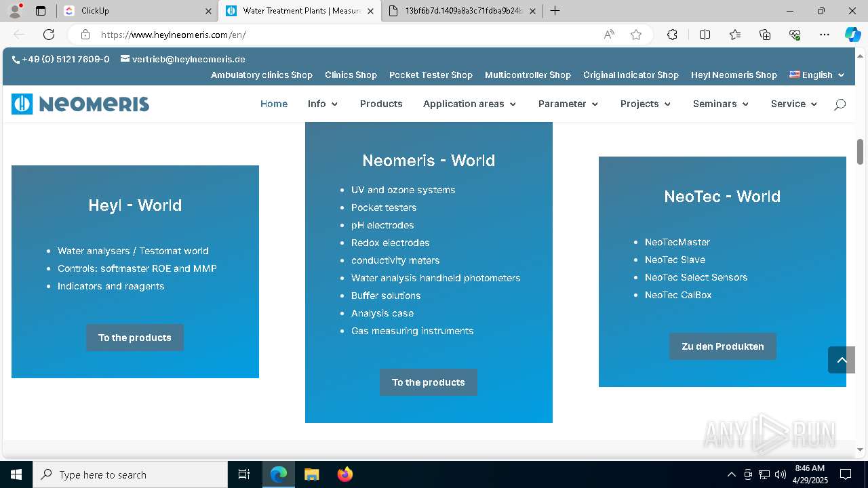Add page to favorites star icon
The width and height of the screenshot is (868, 488).
tap(636, 35)
